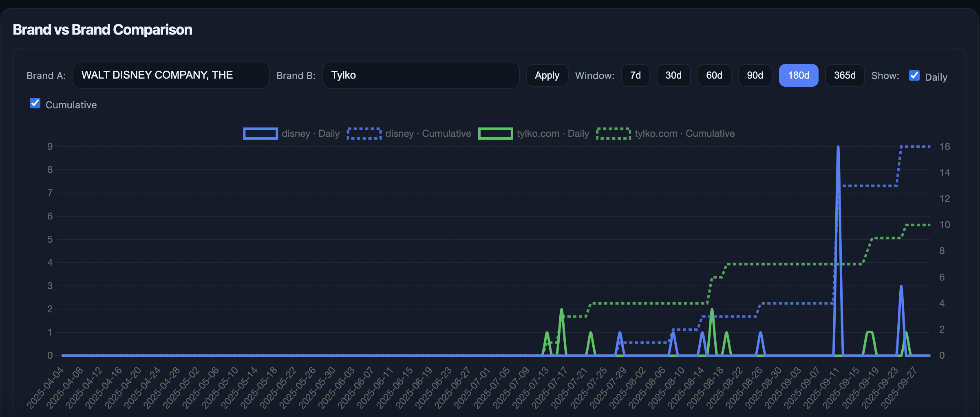The height and width of the screenshot is (417, 980).
Task: Click the Brand A input field
Action: [x=171, y=75]
